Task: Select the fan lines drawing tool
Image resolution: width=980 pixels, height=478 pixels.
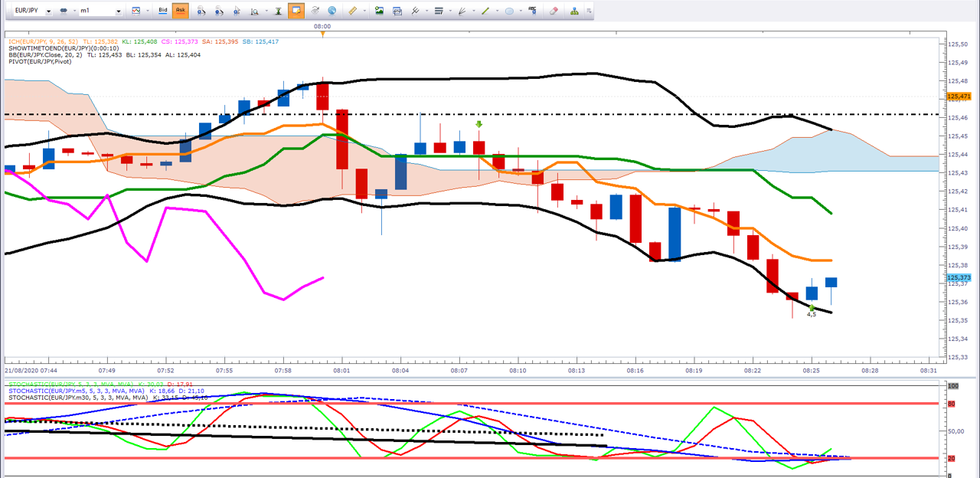Action: tap(462, 11)
